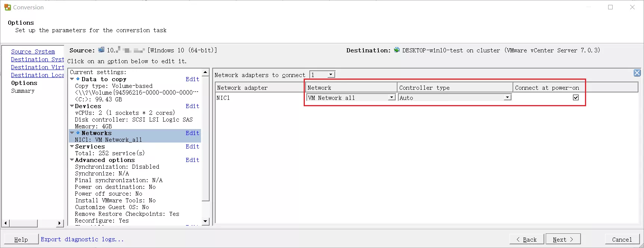Collapse the Devices section
The width and height of the screenshot is (644, 248).
tap(72, 106)
